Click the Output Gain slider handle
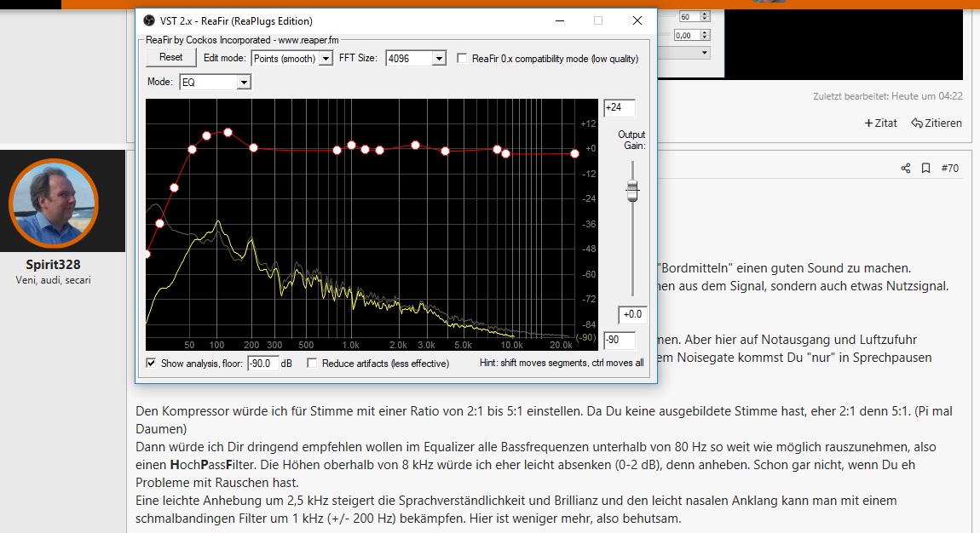This screenshot has width=980, height=533. tap(632, 191)
